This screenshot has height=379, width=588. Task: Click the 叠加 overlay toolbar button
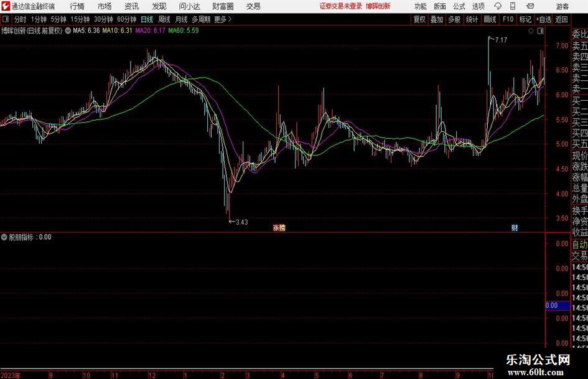(x=437, y=19)
